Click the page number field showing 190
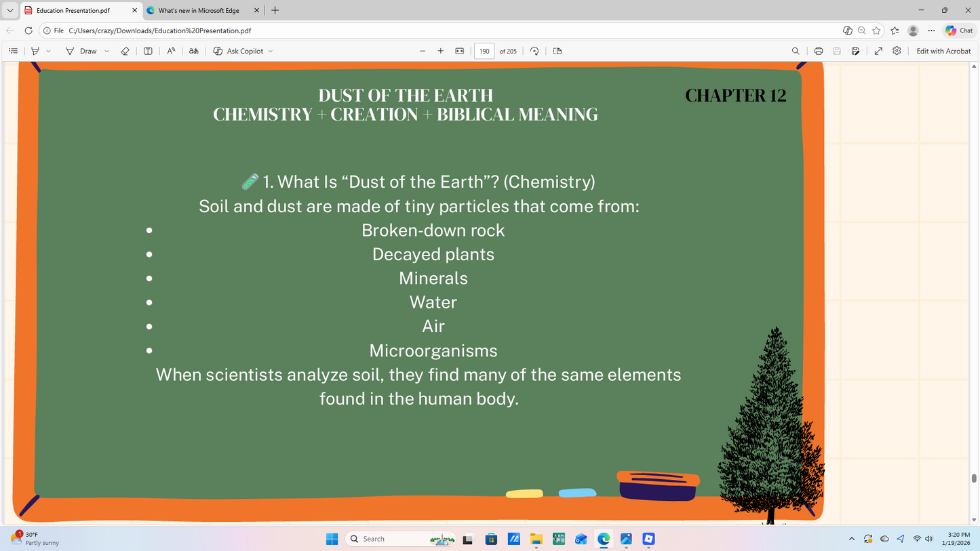 [x=484, y=51]
